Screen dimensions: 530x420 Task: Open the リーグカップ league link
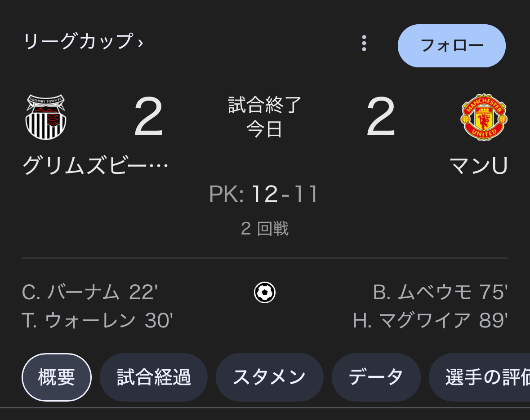(x=78, y=42)
